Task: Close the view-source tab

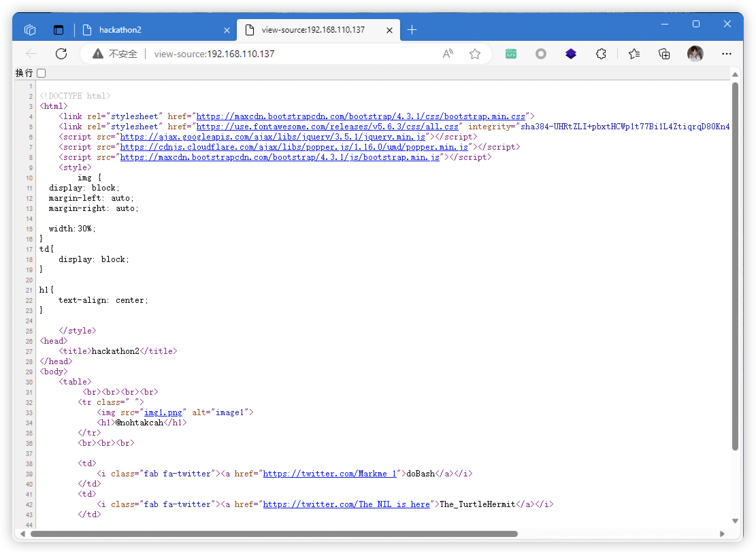Action: (x=390, y=30)
